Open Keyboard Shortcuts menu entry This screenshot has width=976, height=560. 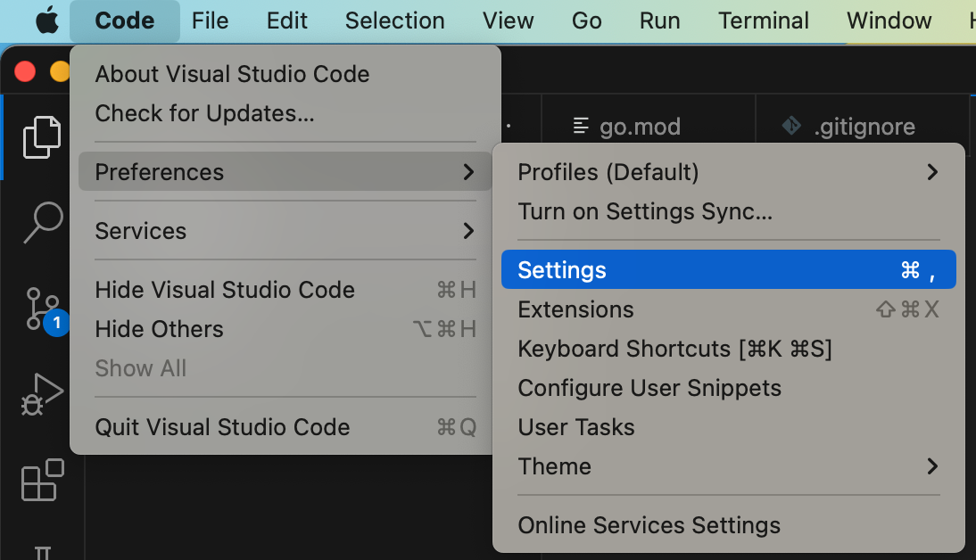[x=674, y=349]
